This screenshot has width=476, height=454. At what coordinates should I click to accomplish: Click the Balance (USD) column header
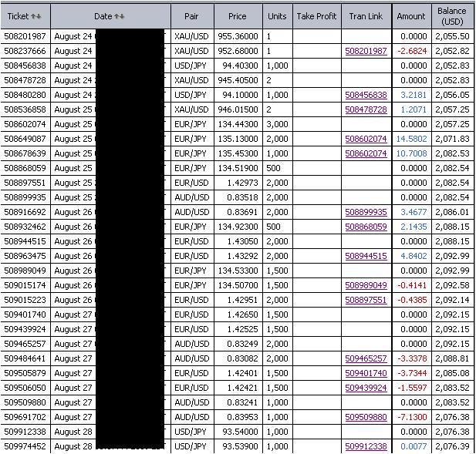[x=452, y=16]
